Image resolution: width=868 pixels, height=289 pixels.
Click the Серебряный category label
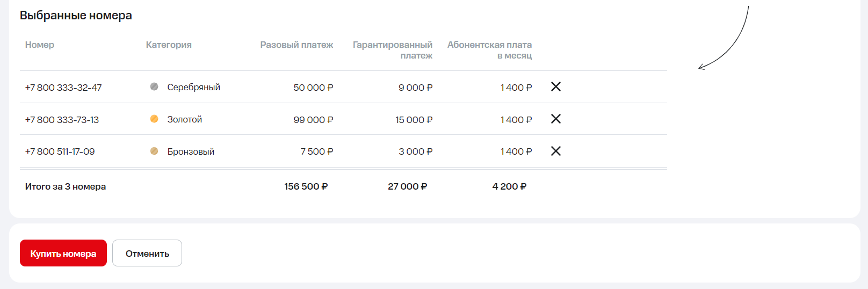[193, 87]
